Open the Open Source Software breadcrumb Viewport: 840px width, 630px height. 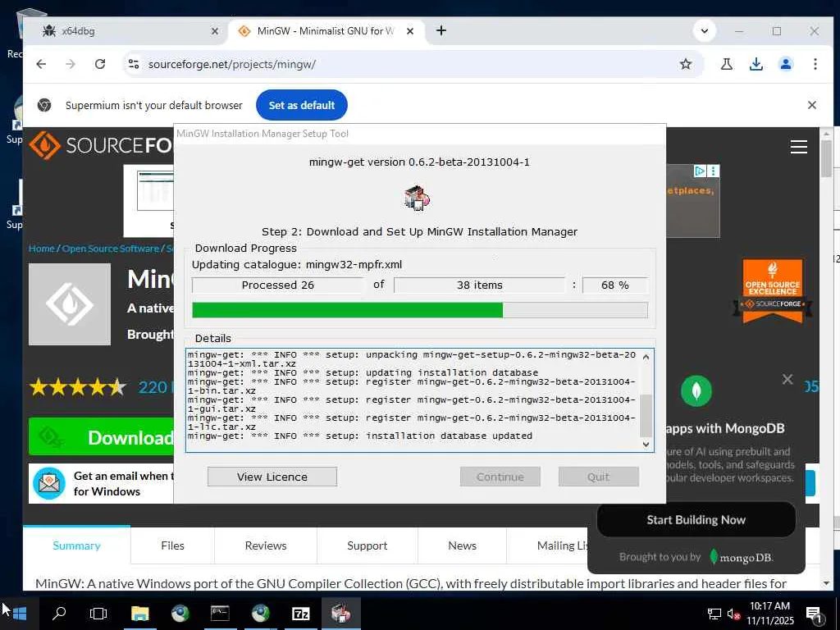pyautogui.click(x=111, y=249)
